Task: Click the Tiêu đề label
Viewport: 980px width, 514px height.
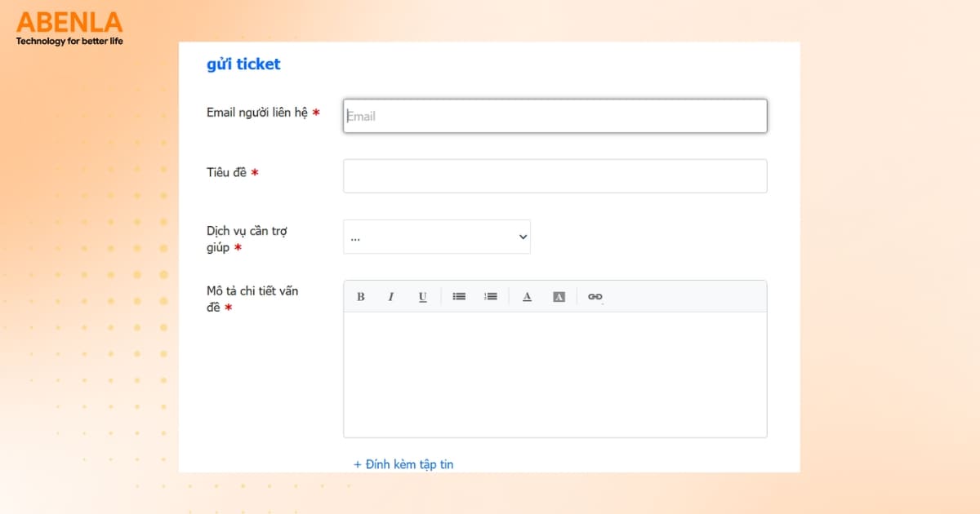Action: [226, 172]
